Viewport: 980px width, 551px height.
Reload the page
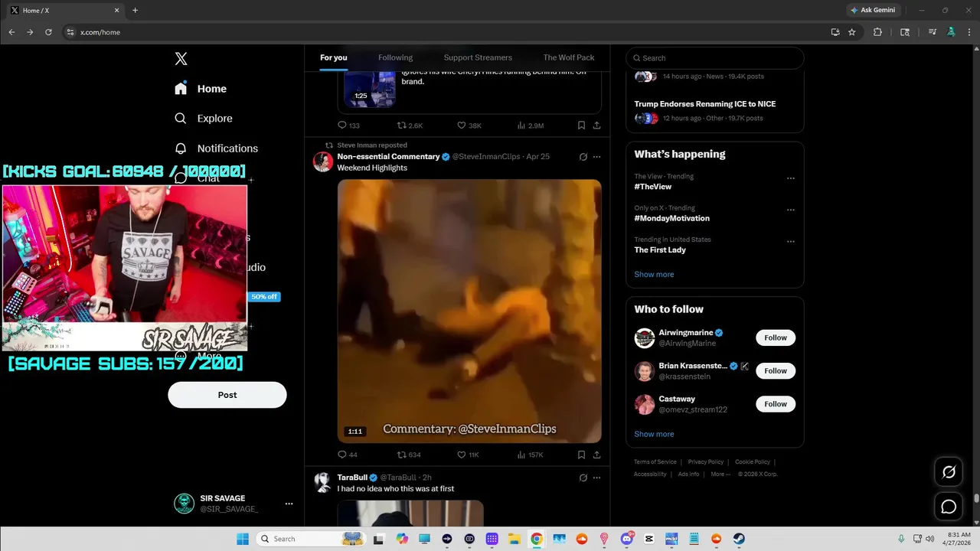[48, 32]
